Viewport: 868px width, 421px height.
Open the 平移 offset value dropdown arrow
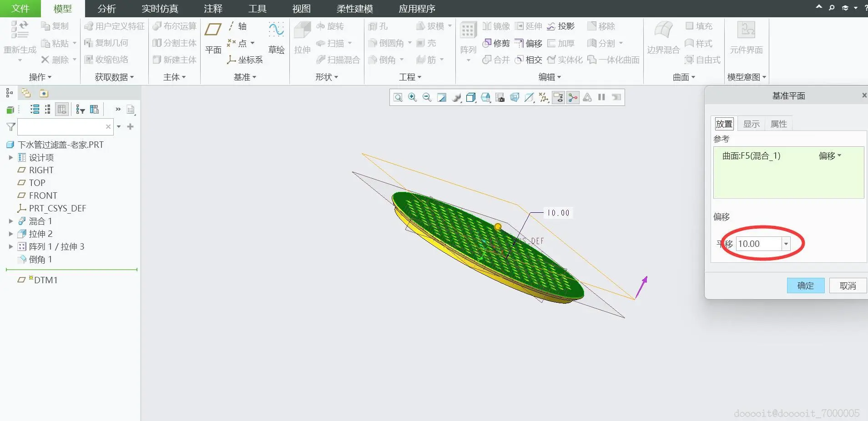pyautogui.click(x=786, y=244)
